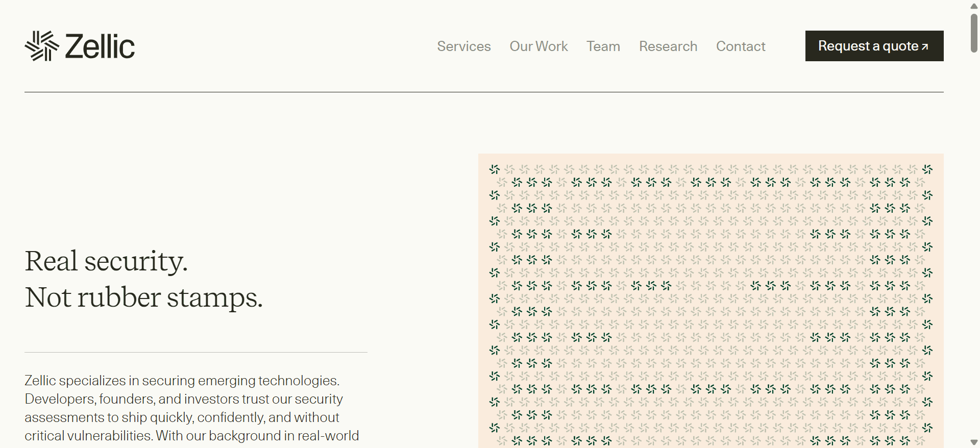Screen dimensions: 980x448
Task: Click the arrow icon in Request a quote
Action: (925, 47)
